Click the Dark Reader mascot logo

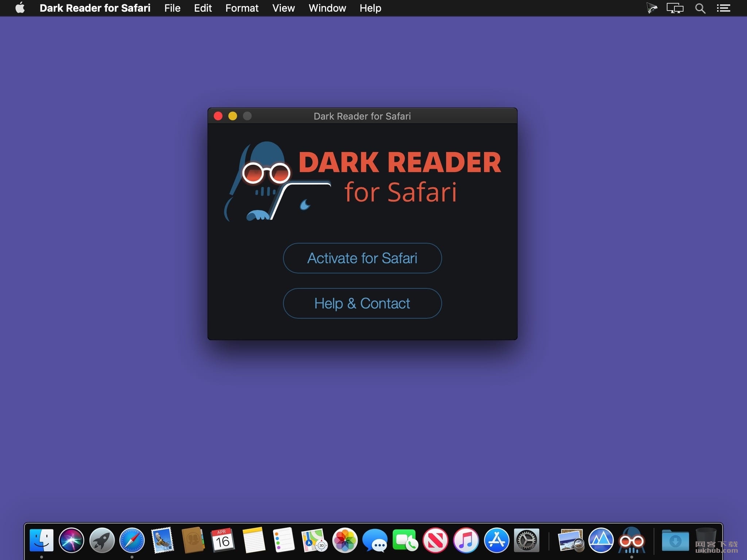pos(277,181)
